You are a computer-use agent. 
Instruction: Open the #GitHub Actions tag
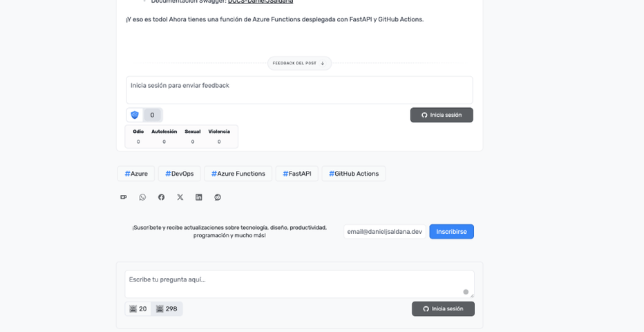point(353,174)
